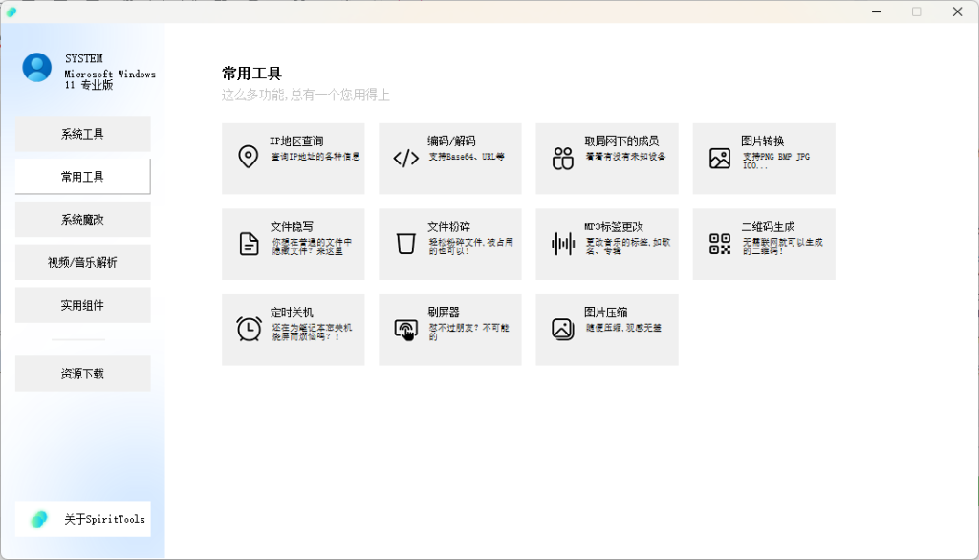
Task: Click the MP3标签更改 waveform icon
Action: pos(563,244)
